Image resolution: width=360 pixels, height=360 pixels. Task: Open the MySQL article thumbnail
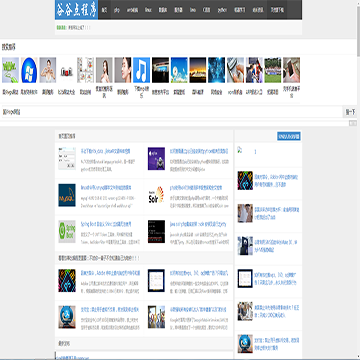67,195
